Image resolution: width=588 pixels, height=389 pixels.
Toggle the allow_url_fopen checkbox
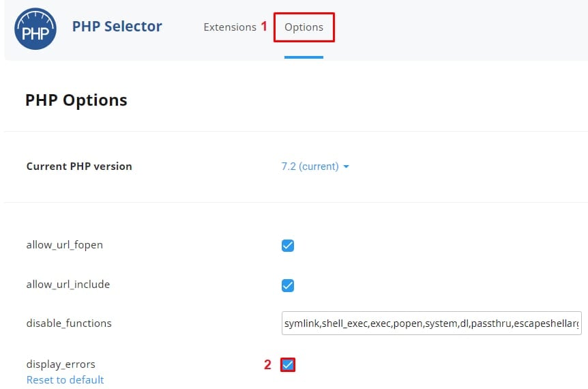click(x=288, y=246)
